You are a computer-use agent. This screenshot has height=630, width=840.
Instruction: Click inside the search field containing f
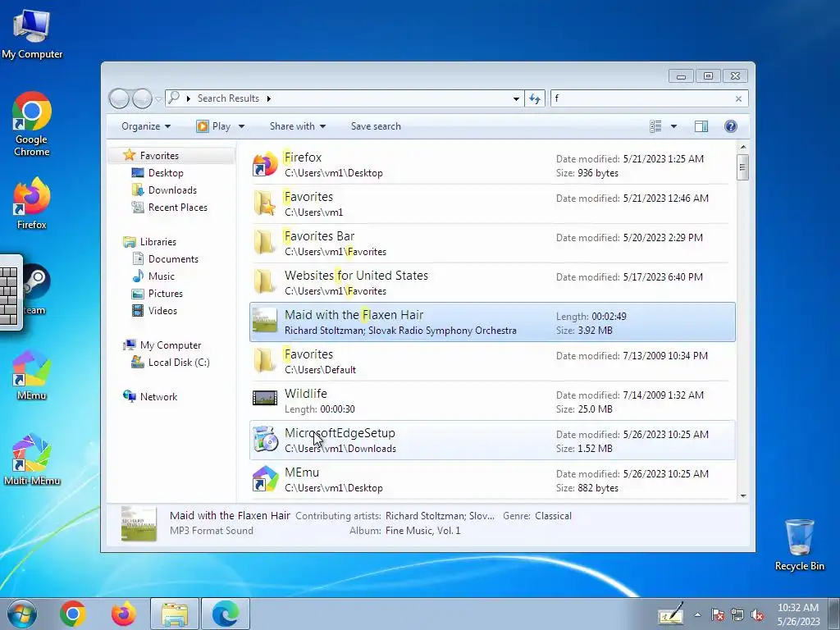tap(641, 98)
